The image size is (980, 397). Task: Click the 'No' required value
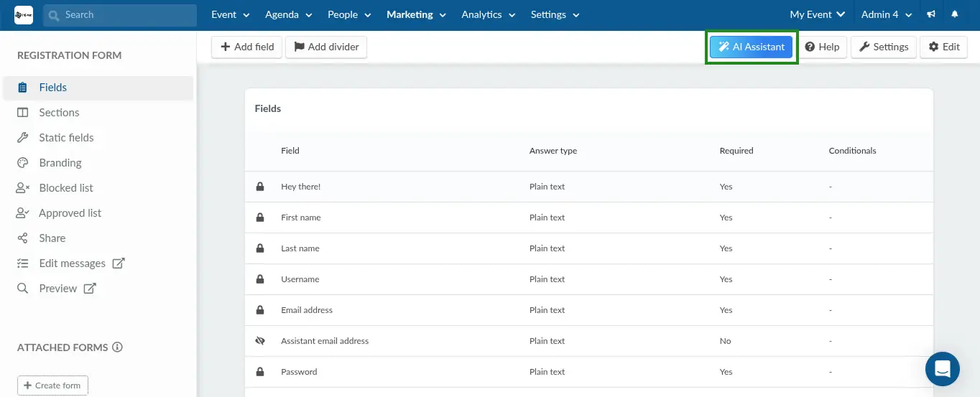coord(725,341)
